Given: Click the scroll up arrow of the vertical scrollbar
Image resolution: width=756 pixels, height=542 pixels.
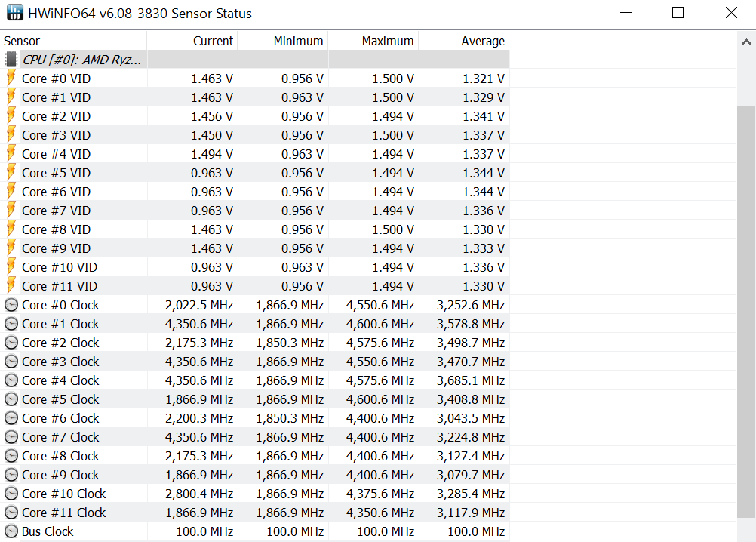Looking at the screenshot, I should 746,42.
